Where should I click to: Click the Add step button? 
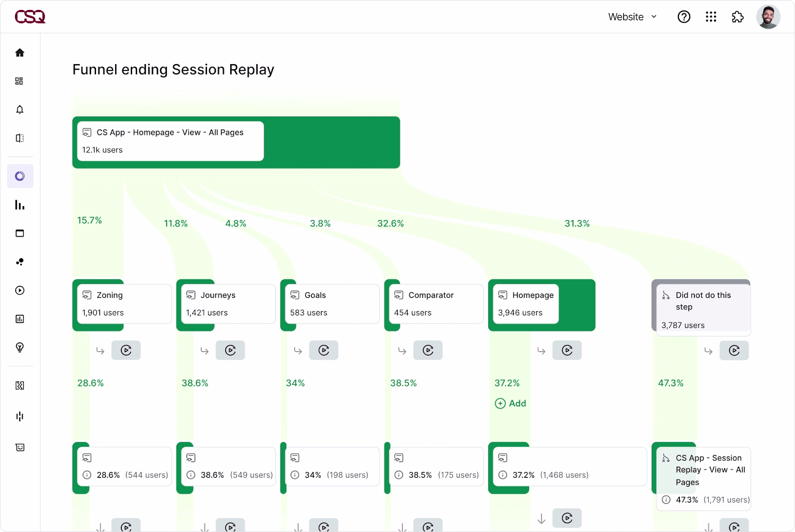[511, 403]
